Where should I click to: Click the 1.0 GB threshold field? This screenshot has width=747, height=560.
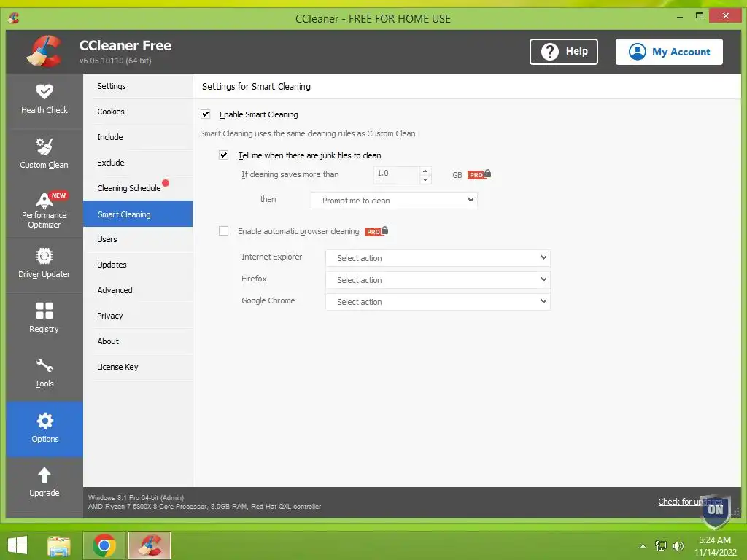396,174
